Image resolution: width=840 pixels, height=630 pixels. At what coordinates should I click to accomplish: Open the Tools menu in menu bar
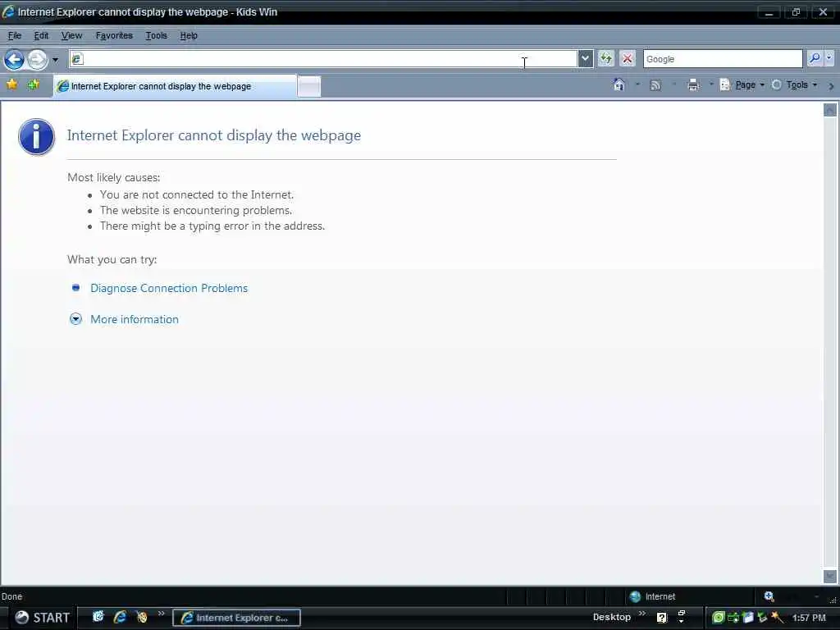(157, 36)
